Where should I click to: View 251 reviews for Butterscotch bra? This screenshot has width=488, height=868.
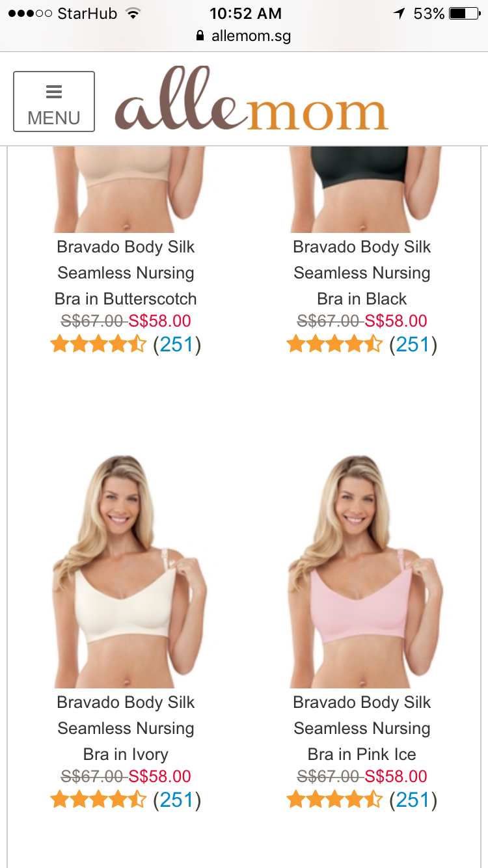point(177,344)
